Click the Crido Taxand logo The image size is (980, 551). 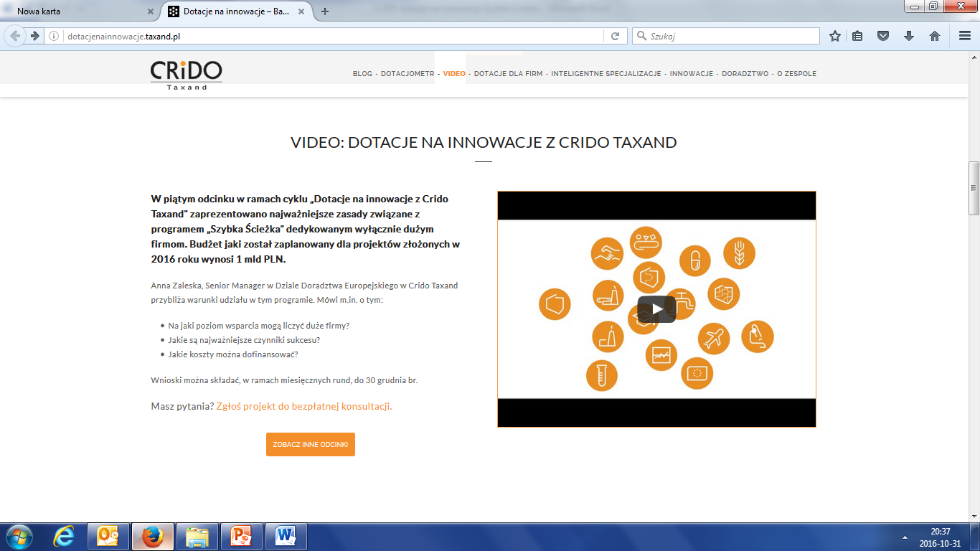186,74
